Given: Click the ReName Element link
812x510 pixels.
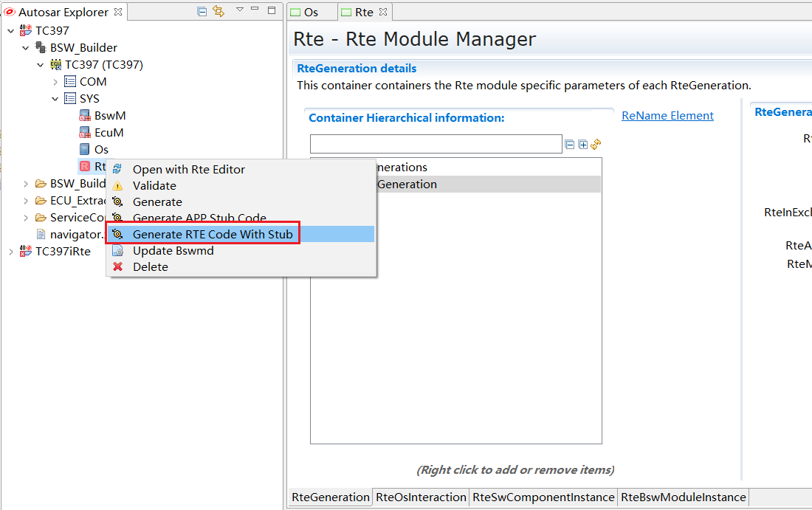Looking at the screenshot, I should tap(667, 116).
